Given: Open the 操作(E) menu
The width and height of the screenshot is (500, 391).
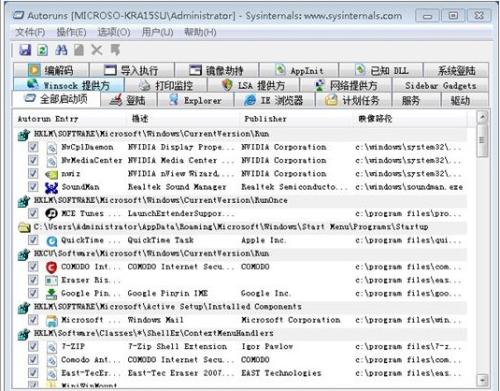Looking at the screenshot, I should click(72, 32).
